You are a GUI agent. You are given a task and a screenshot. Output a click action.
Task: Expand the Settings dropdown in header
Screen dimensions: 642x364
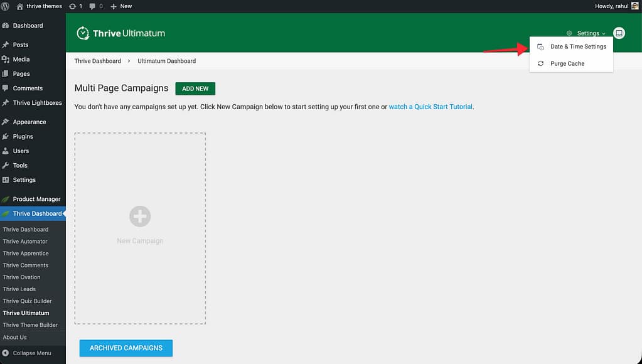click(x=587, y=33)
